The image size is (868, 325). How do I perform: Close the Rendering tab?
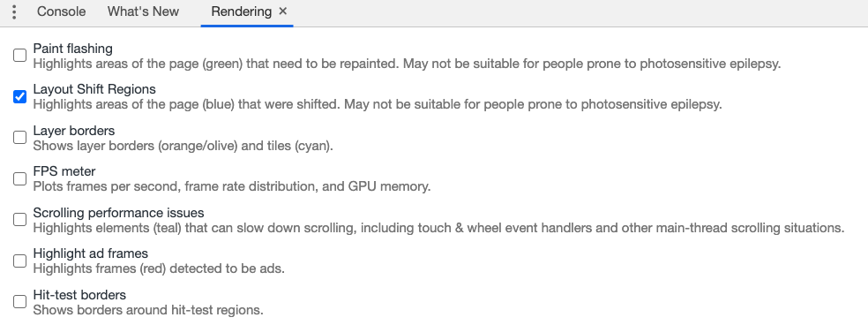pos(283,11)
